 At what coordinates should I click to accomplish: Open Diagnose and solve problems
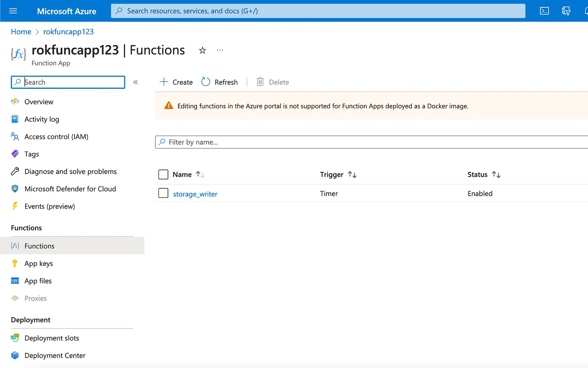pyautogui.click(x=71, y=171)
